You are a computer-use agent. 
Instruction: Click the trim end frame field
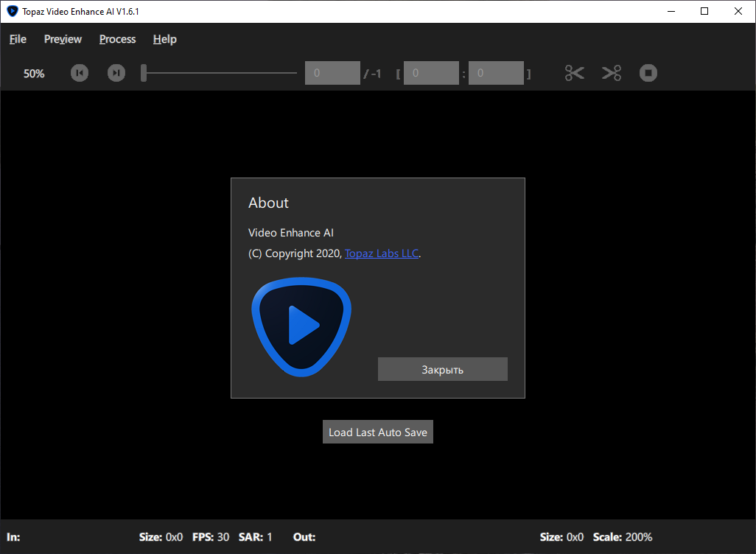(x=496, y=73)
